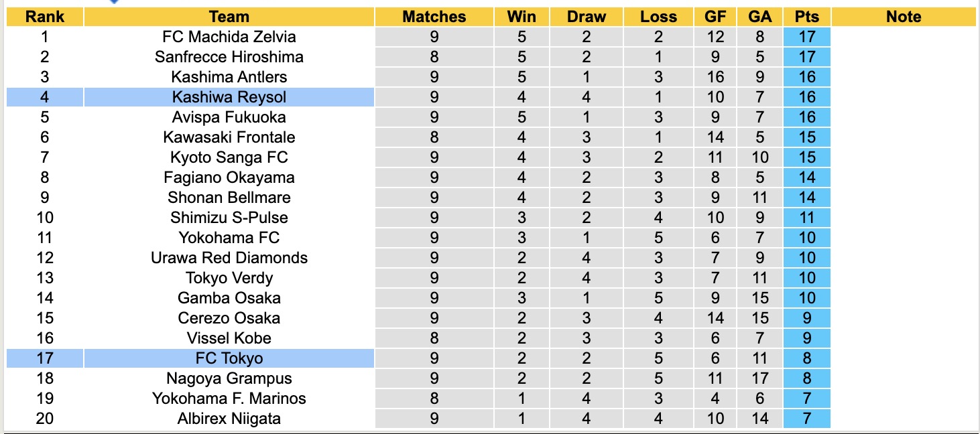Viewport: 980px width, 434px height.
Task: Select the highlighted Kashiwa Reysol team cell
Action: point(229,97)
